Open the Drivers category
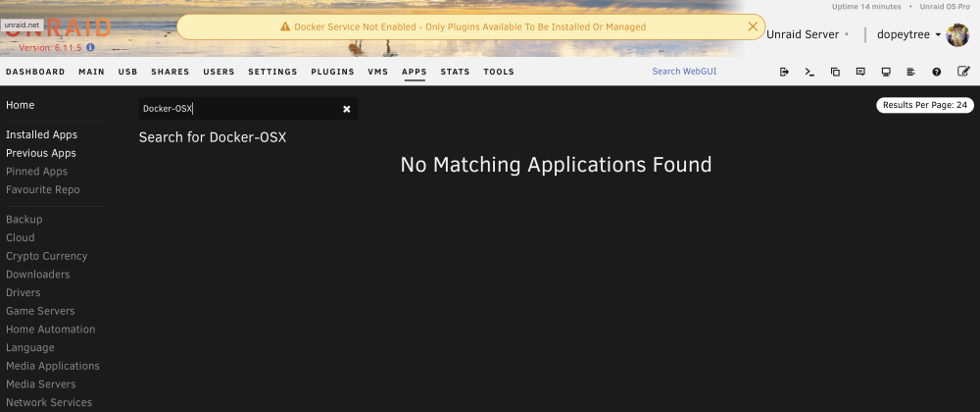This screenshot has width=980, height=412. tap(24, 292)
